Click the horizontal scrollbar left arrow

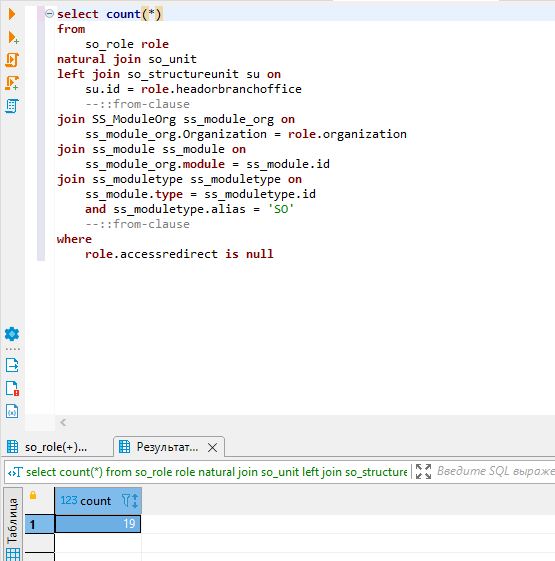tap(63, 423)
